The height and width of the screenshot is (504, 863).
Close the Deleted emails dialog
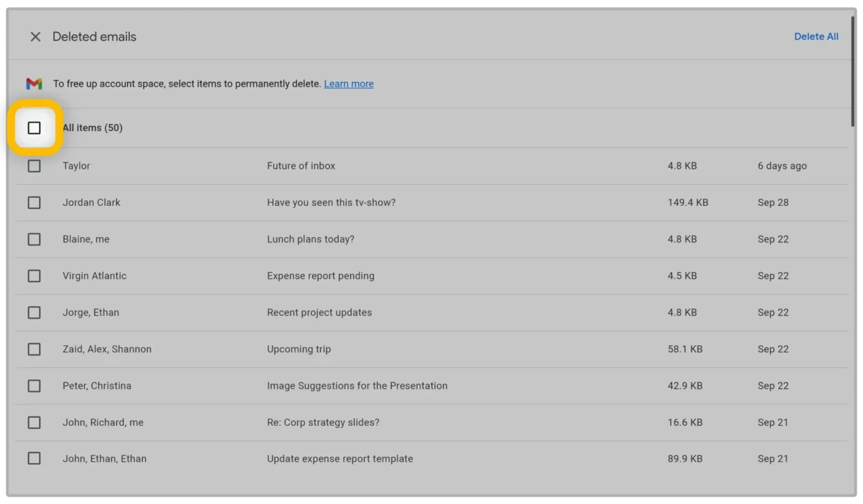click(x=35, y=37)
